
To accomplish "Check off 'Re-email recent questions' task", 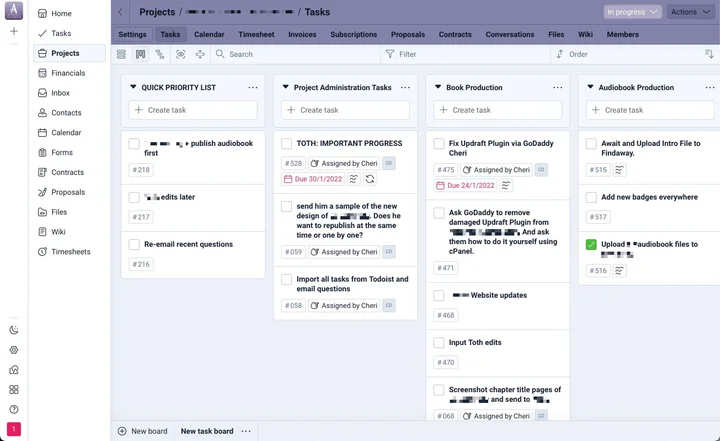I will point(134,244).
